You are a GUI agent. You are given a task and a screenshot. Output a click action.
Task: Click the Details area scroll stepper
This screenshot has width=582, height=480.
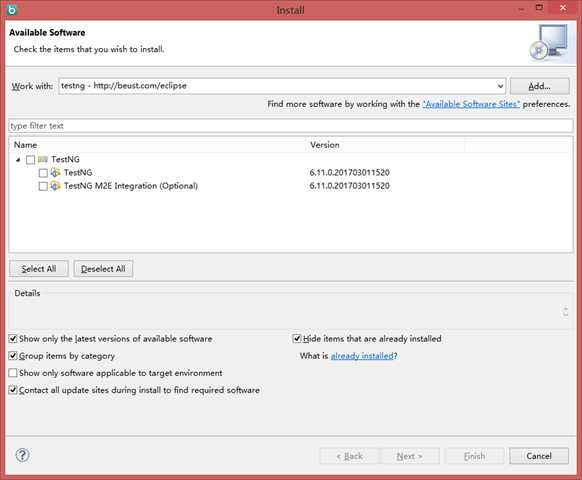[565, 311]
